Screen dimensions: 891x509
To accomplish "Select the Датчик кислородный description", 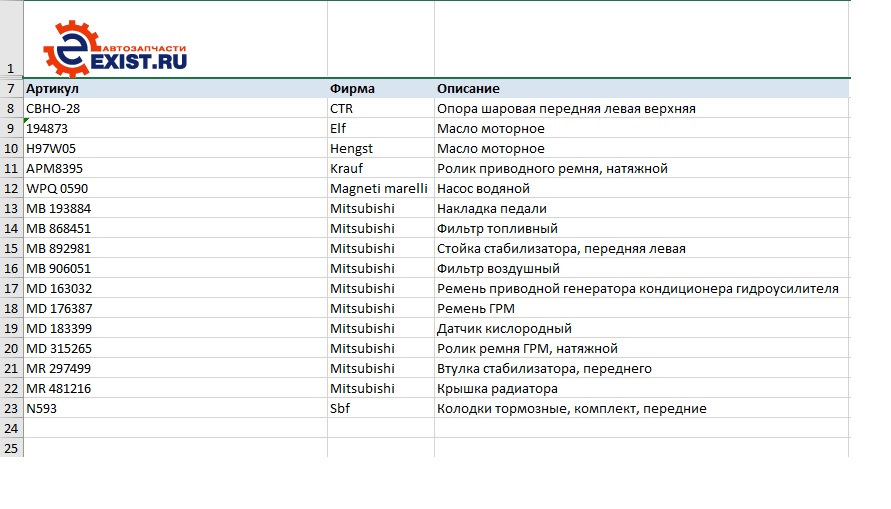I will [x=642, y=328].
